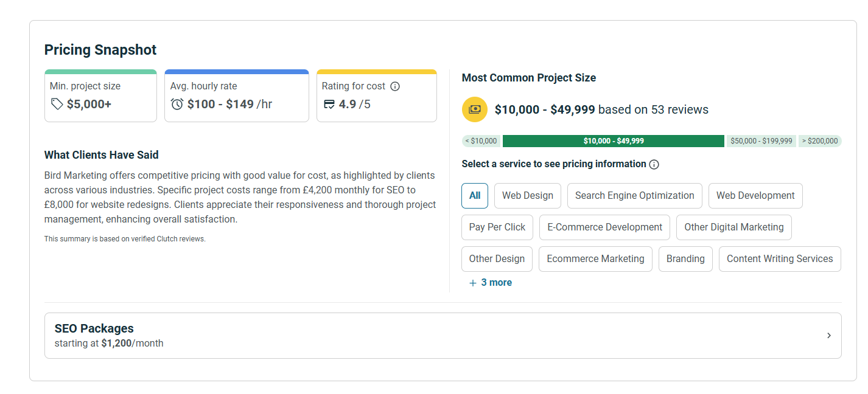Pick the E-Commerce Development chip
The image size is (868, 394).
point(605,227)
